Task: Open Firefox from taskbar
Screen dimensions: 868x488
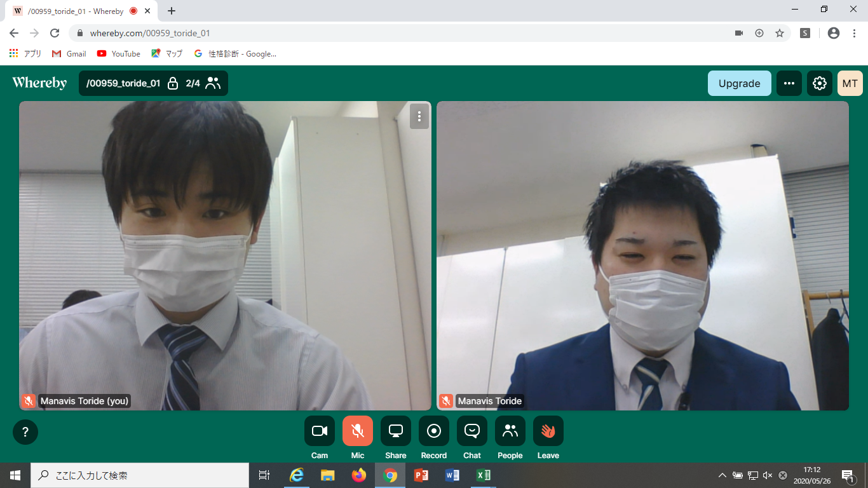Action: tap(359, 475)
